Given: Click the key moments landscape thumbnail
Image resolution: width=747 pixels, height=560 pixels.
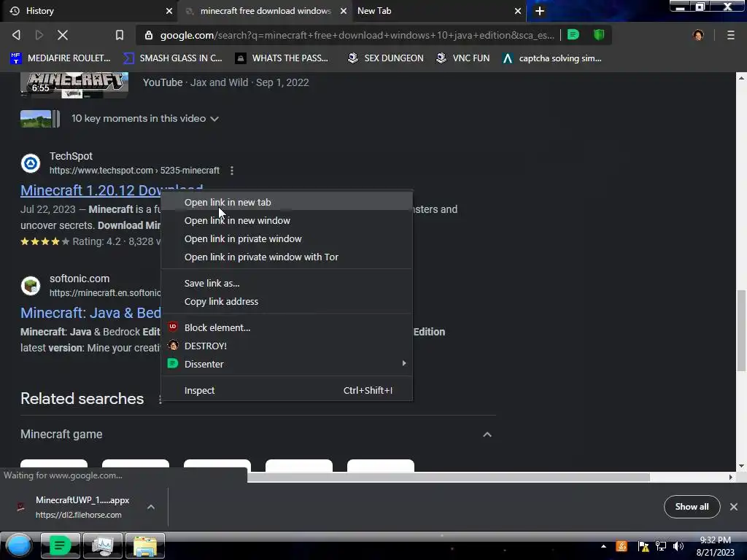Looking at the screenshot, I should click(x=40, y=119).
